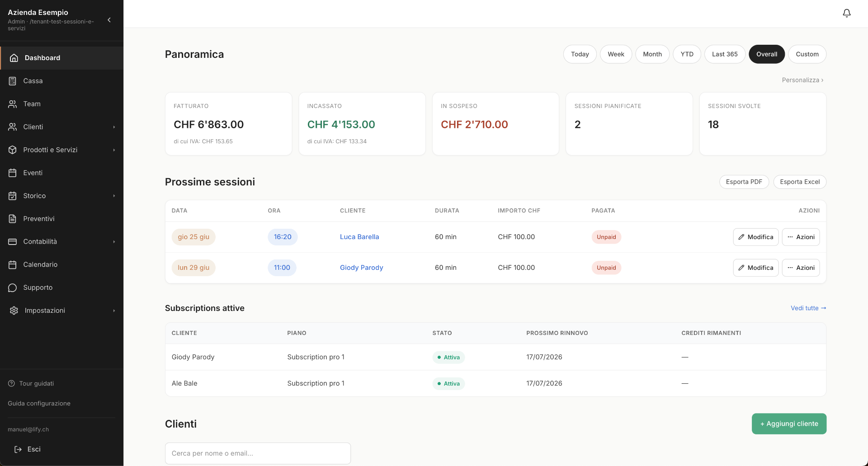868x466 pixels.
Task: Open the Vedi tutte subscriptions link
Action: (x=808, y=308)
